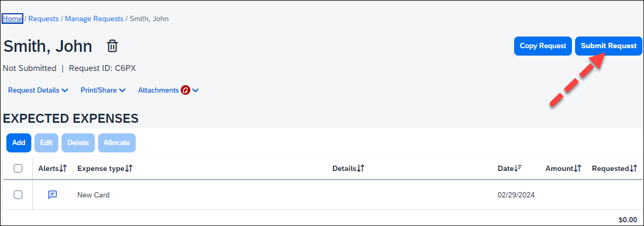Image resolution: width=644 pixels, height=226 pixels.
Task: Expand the Attachments dropdown chevron
Action: click(x=196, y=91)
